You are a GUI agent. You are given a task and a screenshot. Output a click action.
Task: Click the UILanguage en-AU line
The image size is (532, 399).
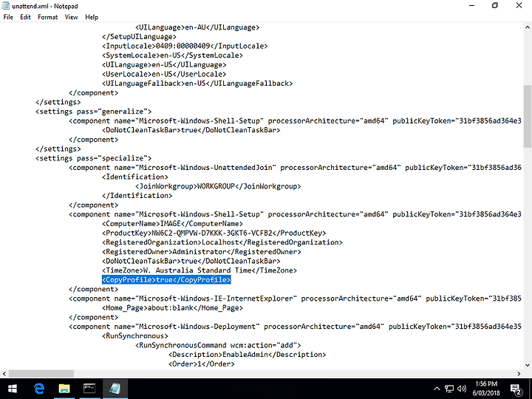[x=197, y=27]
